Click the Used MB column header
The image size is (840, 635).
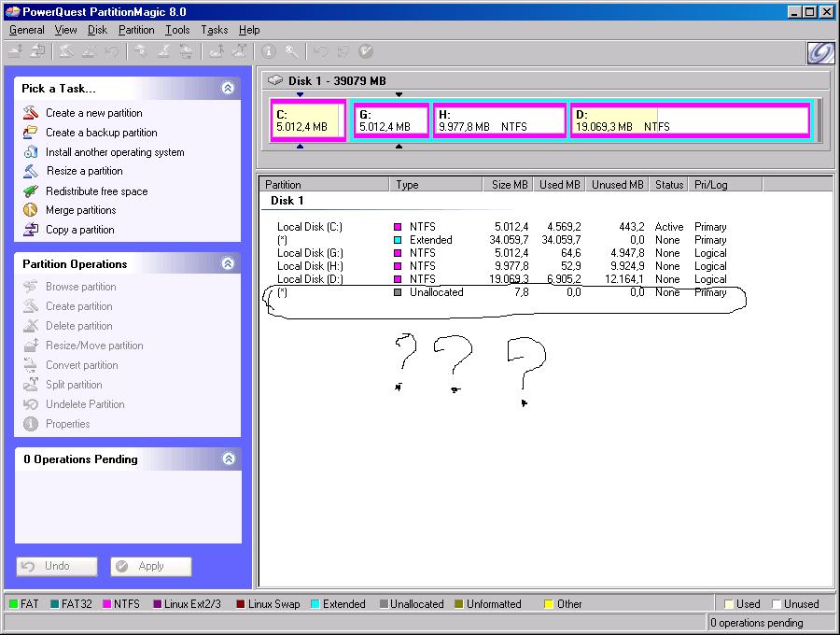pyautogui.click(x=558, y=184)
